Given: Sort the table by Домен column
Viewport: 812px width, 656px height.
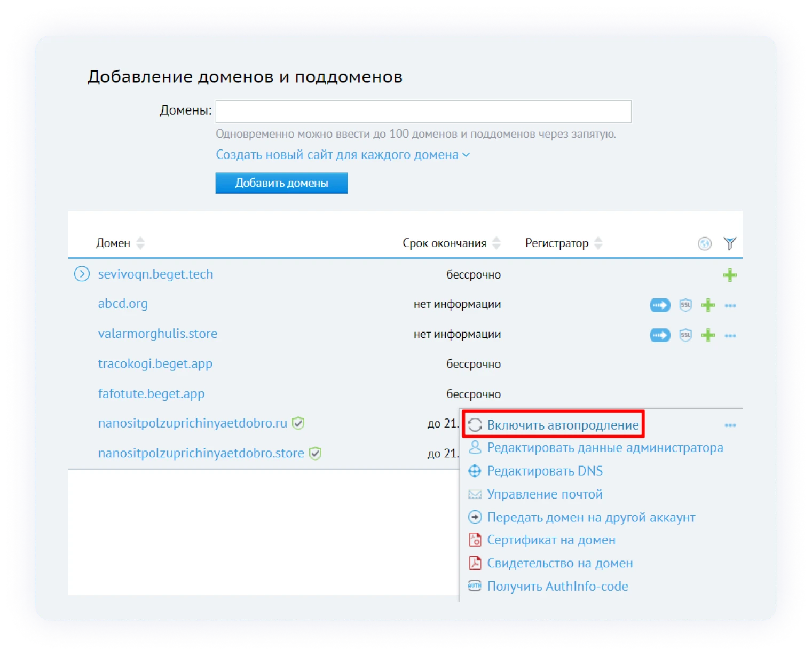Looking at the screenshot, I should [140, 243].
